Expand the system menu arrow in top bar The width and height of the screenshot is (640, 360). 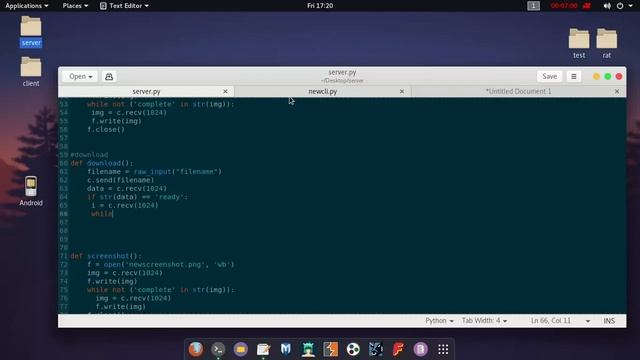click(x=631, y=6)
